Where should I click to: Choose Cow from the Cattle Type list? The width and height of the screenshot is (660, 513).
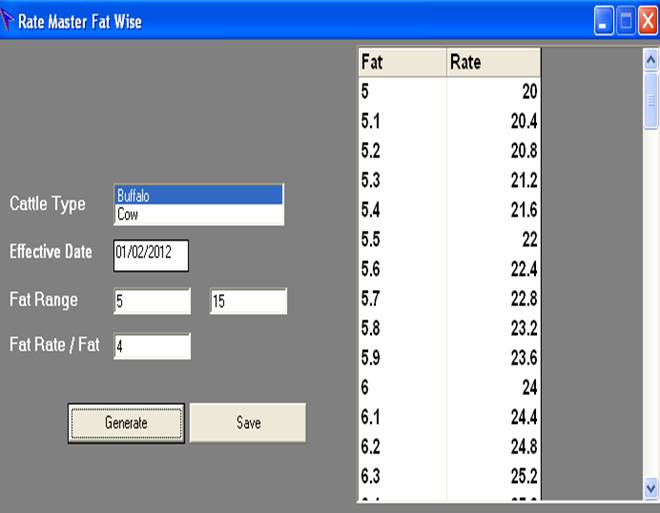198,215
